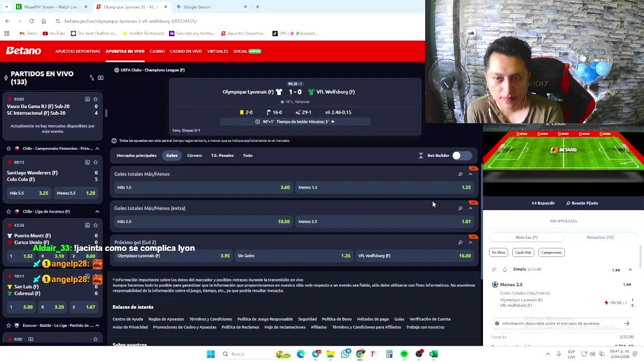
Task: Open stats icon for Vasco Da Gama match
Action: click(88, 99)
